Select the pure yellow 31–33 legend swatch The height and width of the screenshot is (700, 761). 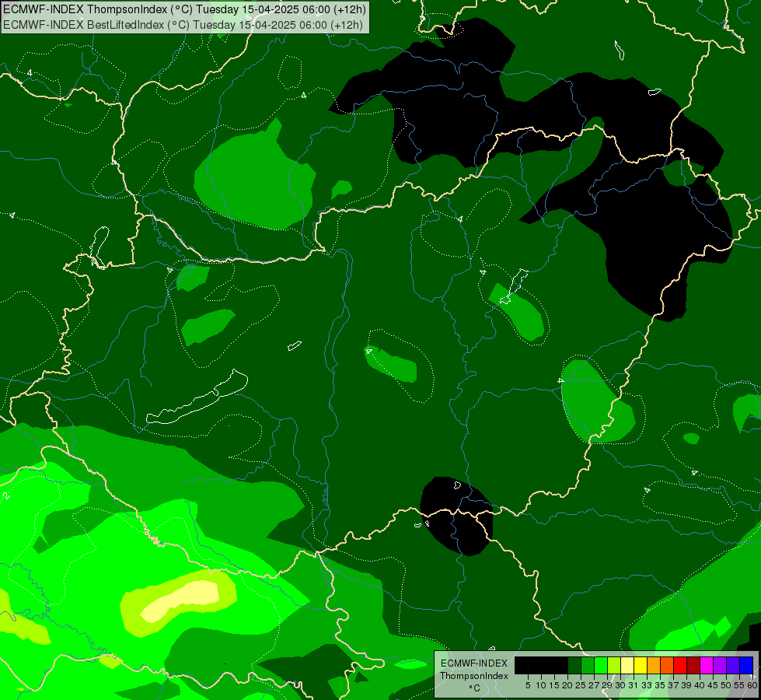coord(641,666)
